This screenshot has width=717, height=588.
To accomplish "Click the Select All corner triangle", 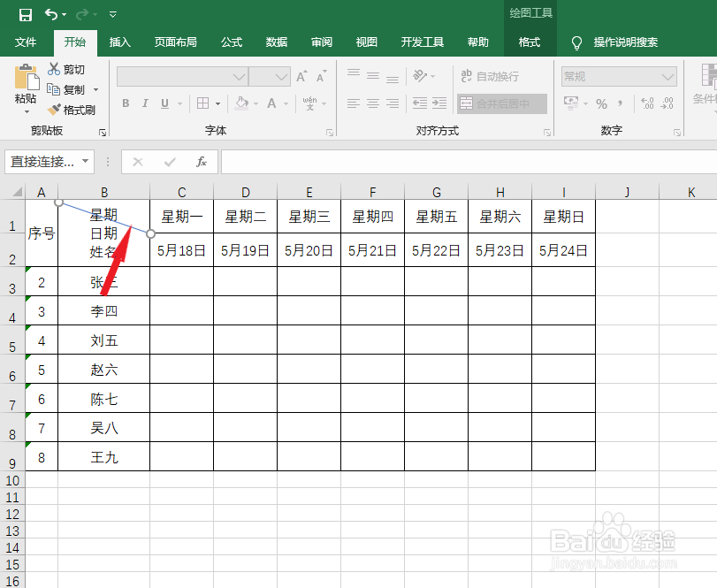I will [x=17, y=192].
